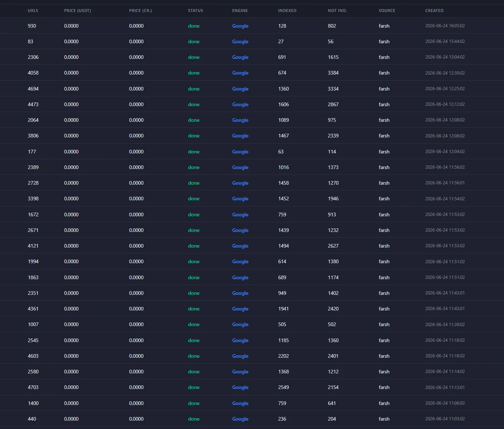Click created timestamp 2026-06-24 11:14:02
The height and width of the screenshot is (429, 504).
445,372
